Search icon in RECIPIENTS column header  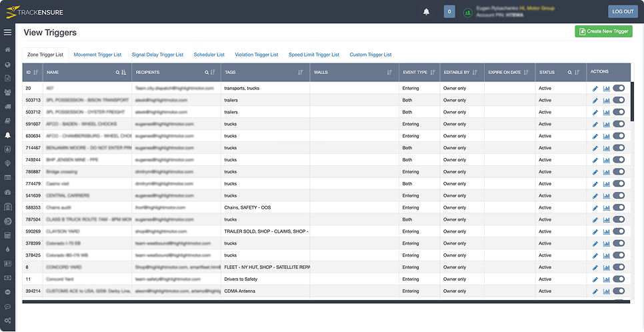coord(207,72)
